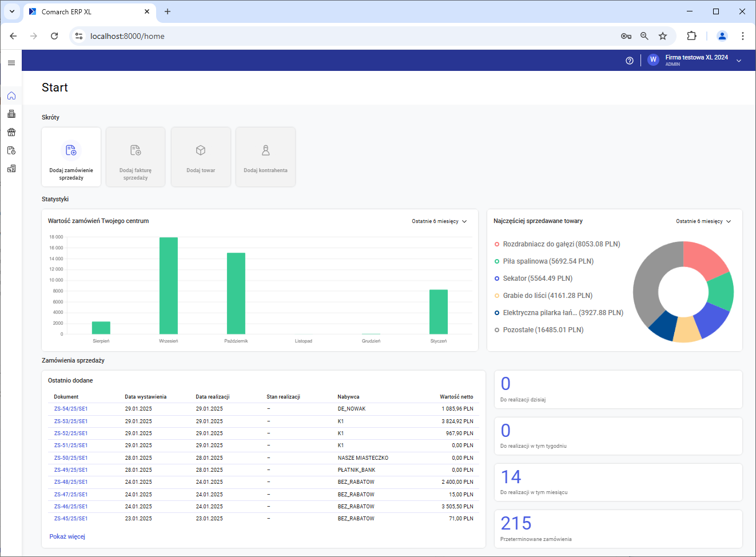
Task: Click the Sierpień bar in chart
Action: point(101,328)
